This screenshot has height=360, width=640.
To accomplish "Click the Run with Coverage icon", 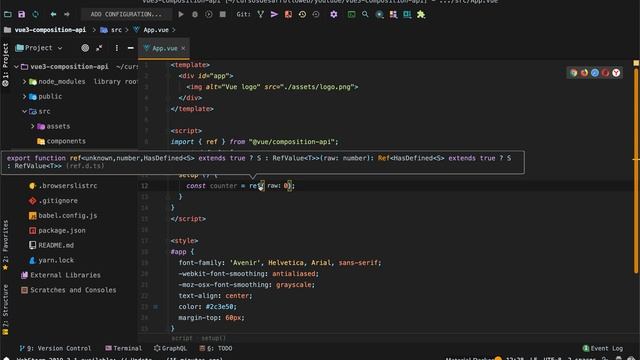I will coord(209,14).
